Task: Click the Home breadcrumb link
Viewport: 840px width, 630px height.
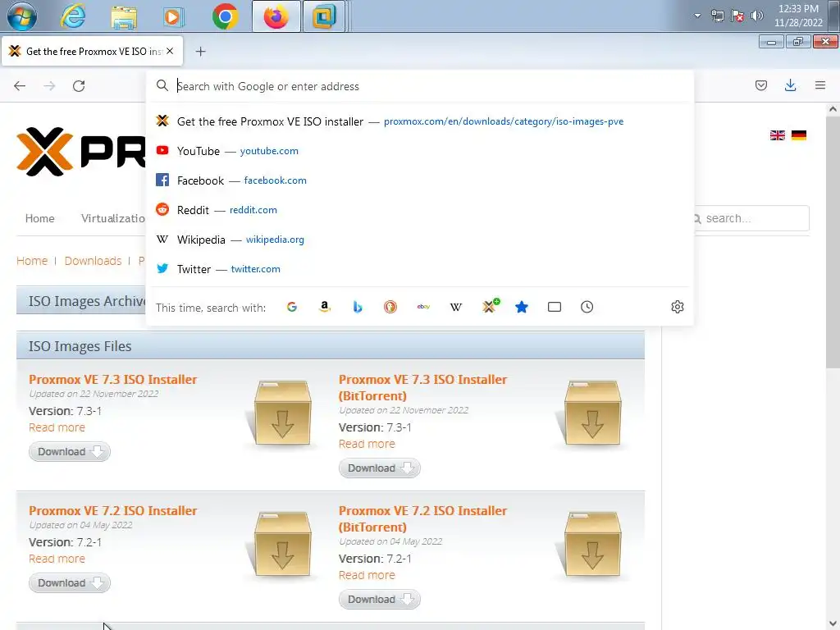Action: pyautogui.click(x=32, y=261)
